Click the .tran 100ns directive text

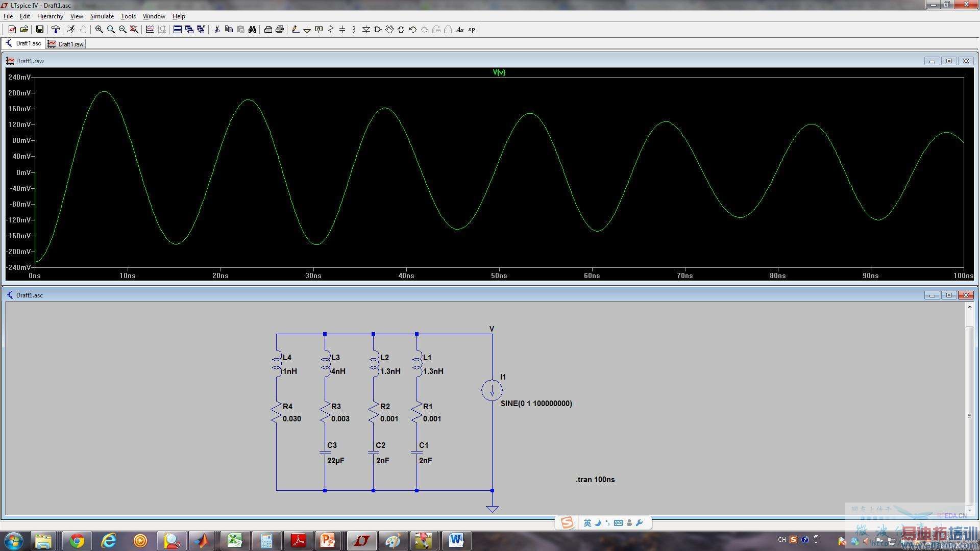[595, 480]
